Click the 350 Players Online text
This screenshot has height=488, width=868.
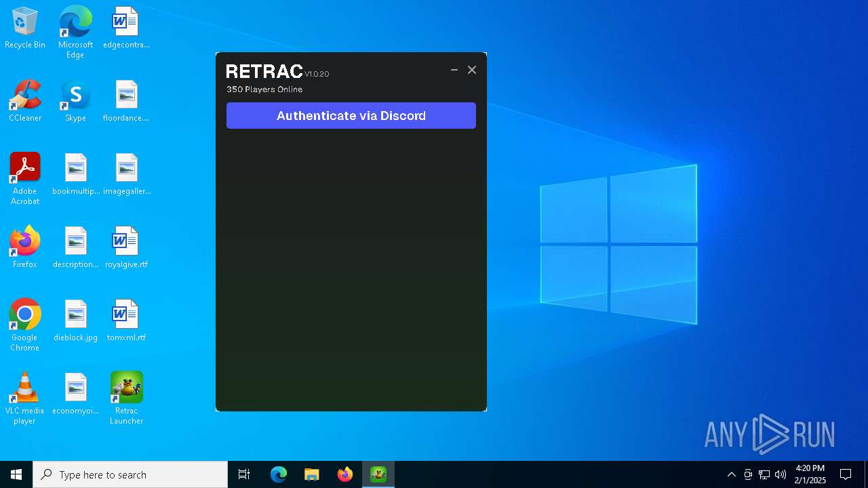(264, 89)
